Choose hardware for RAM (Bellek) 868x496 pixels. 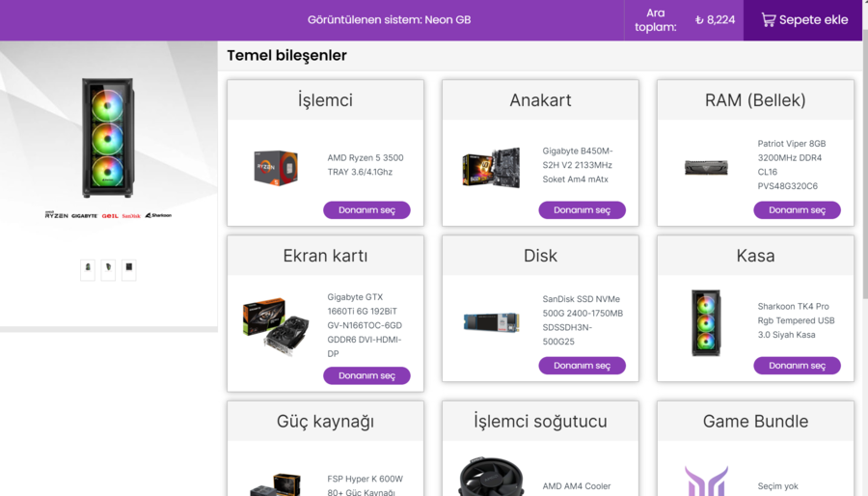pos(798,209)
